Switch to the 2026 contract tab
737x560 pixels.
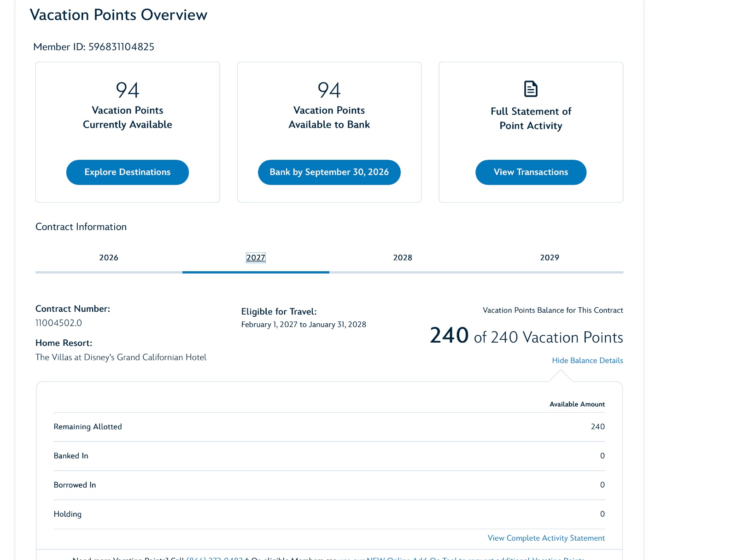click(109, 257)
